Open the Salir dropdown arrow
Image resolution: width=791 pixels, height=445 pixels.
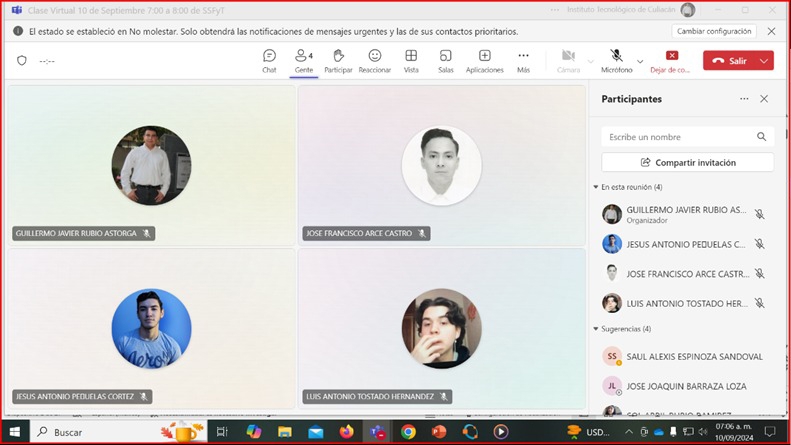click(764, 61)
